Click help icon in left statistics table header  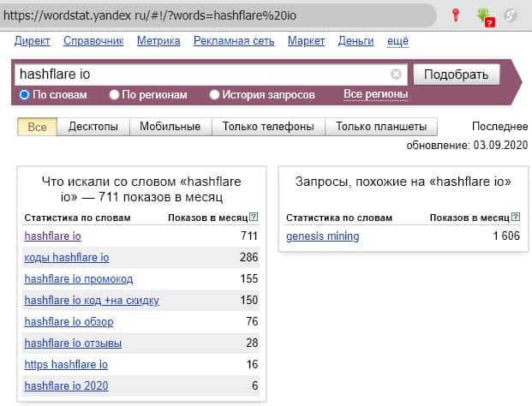pyautogui.click(x=254, y=218)
